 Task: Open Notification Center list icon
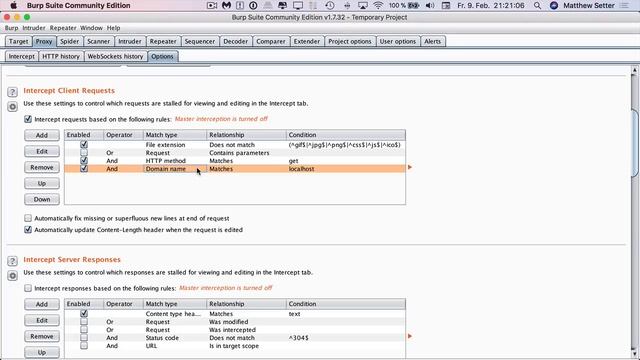pos(624,5)
